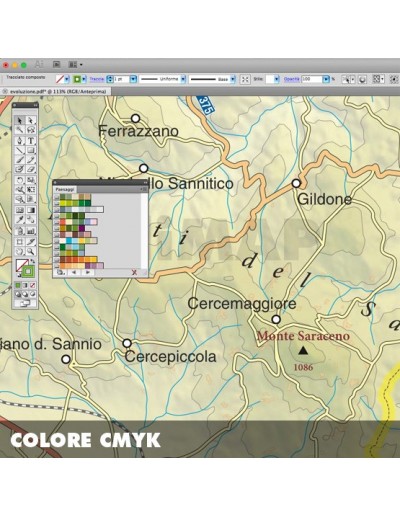Open the stroke color dropdown in the control bar
The height and width of the screenshot is (517, 400).
point(84,79)
